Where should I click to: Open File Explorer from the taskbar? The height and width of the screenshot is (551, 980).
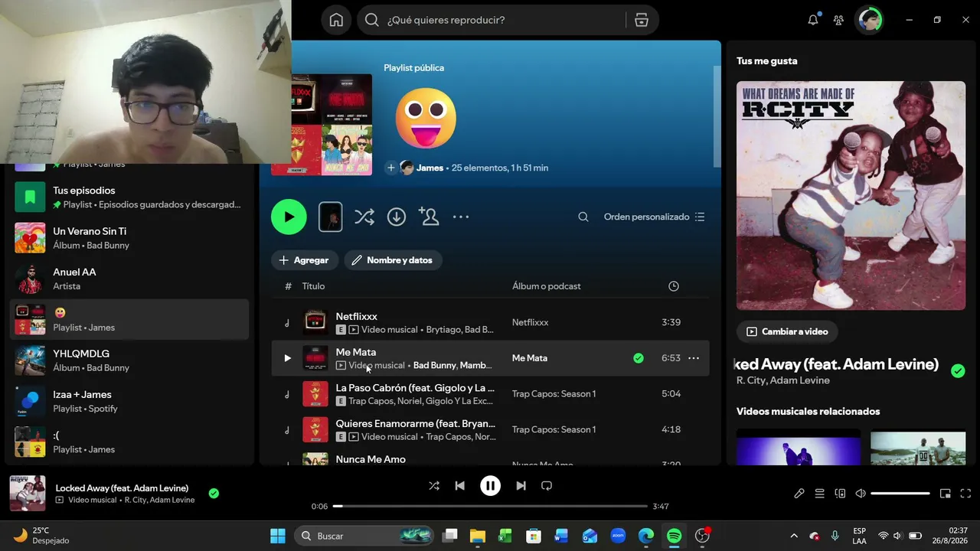478,536
